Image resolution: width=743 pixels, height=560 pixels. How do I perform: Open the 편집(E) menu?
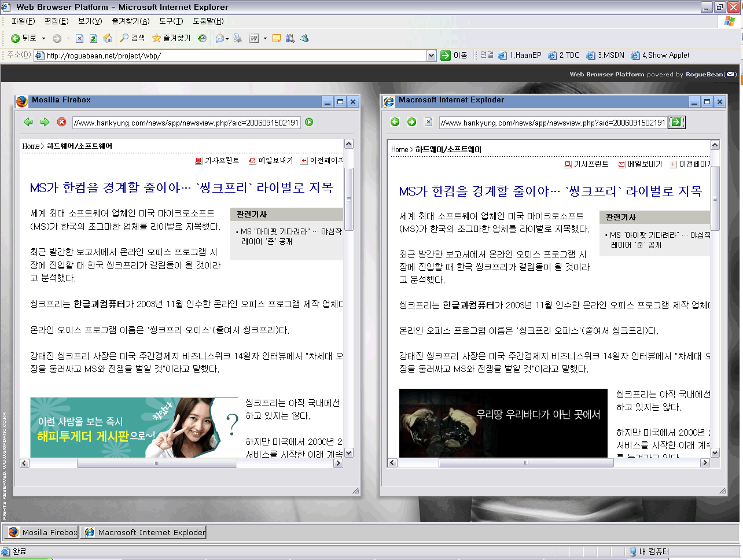pyautogui.click(x=56, y=21)
